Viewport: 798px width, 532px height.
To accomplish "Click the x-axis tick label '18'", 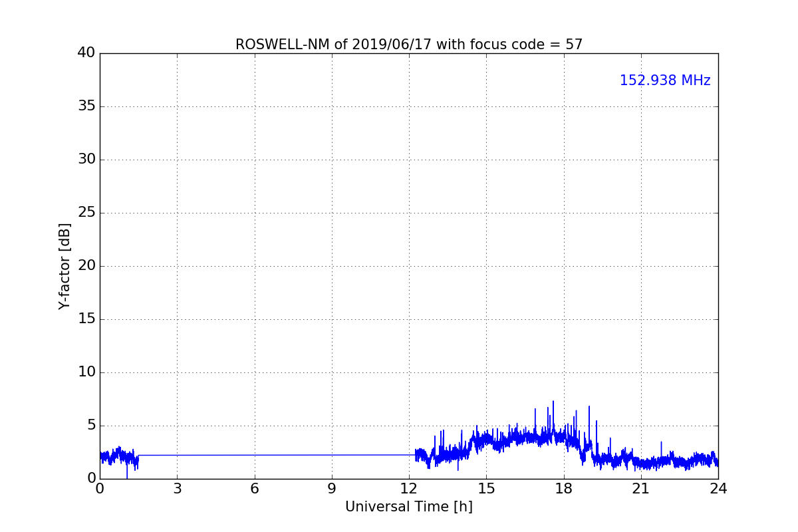I will point(564,489).
